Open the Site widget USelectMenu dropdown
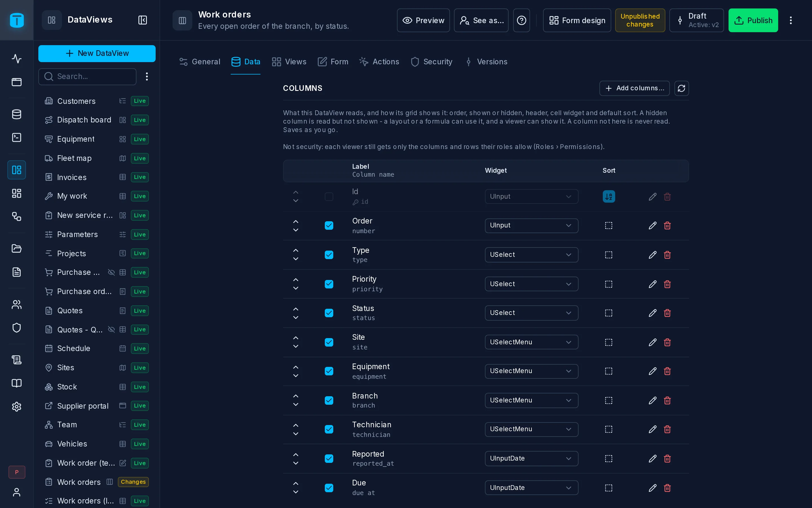The height and width of the screenshot is (508, 812). pyautogui.click(x=531, y=342)
